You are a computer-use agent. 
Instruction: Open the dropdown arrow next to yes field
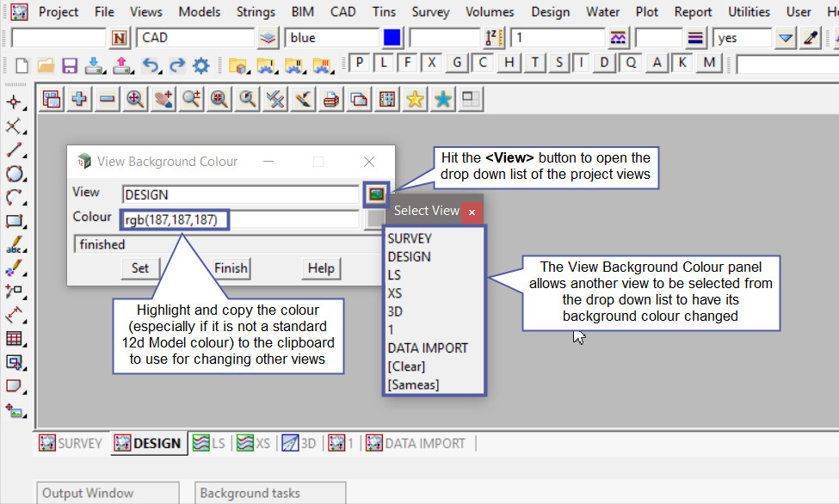point(785,38)
